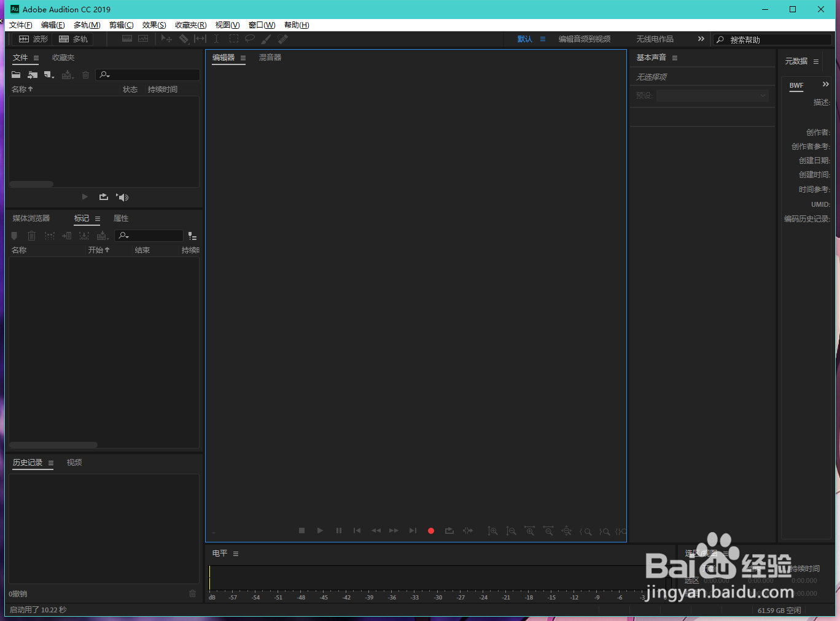The height and width of the screenshot is (621, 840).
Task: Click the Open File folder icon
Action: point(16,75)
